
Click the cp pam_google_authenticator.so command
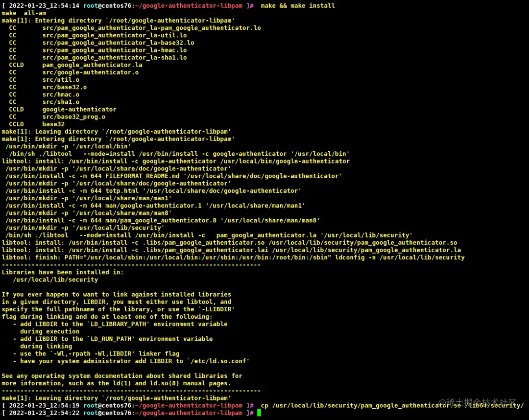tap(392, 406)
